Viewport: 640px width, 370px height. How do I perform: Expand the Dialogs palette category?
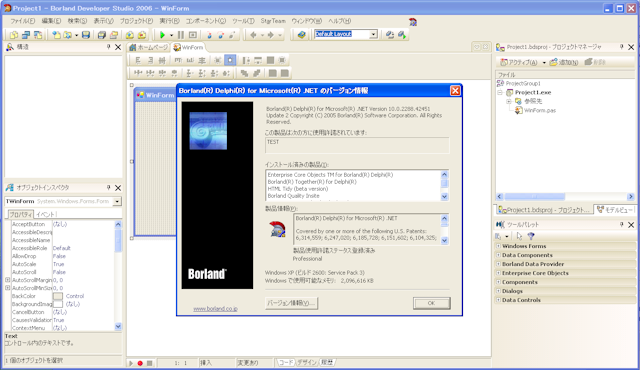(498, 291)
